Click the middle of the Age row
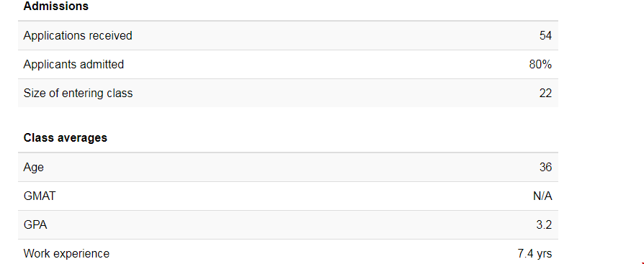This screenshot has width=644, height=264. [x=288, y=168]
